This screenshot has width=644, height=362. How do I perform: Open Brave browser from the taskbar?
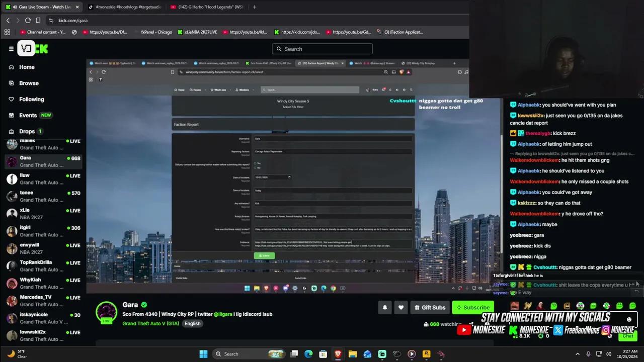coord(338,354)
